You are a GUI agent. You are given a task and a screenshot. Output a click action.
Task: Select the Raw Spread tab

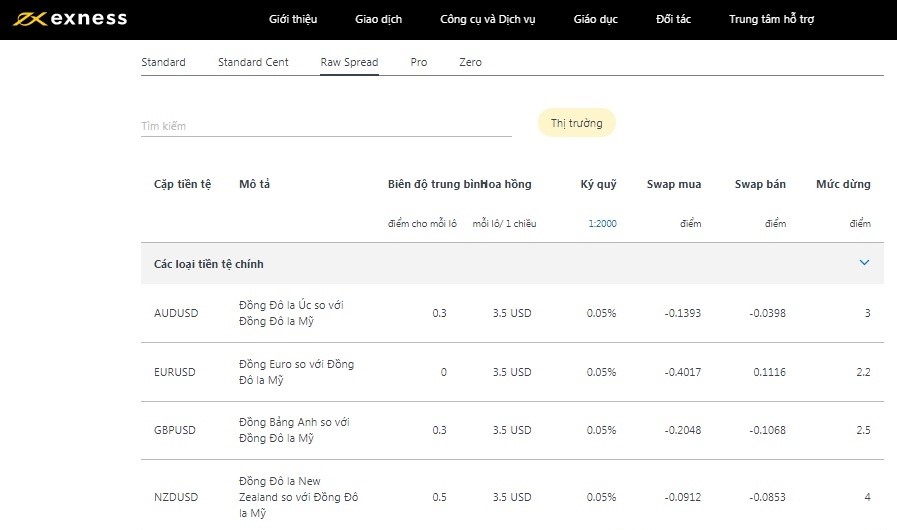pyautogui.click(x=349, y=62)
